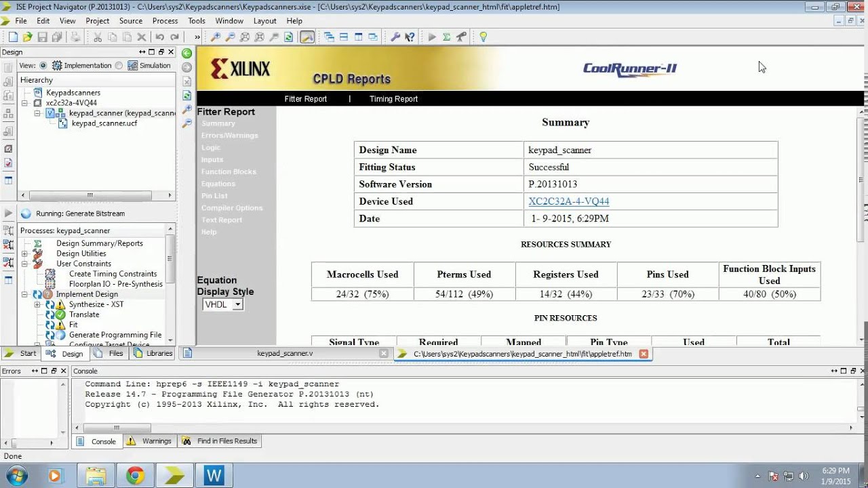Switch to the Start tab

(21, 353)
